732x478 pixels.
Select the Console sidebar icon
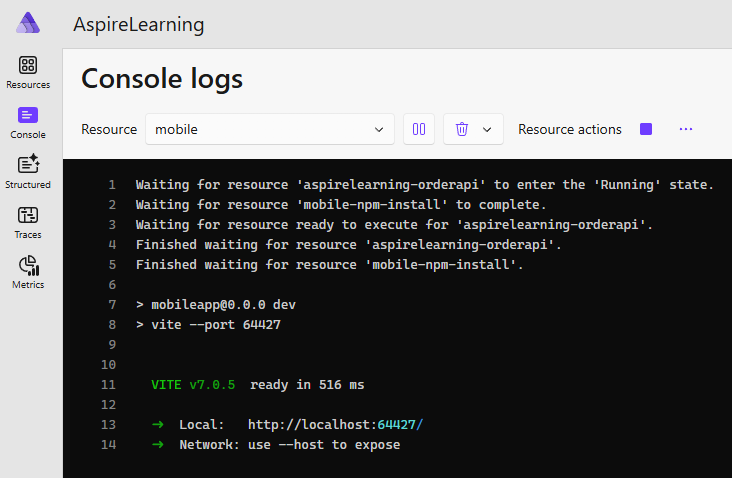point(28,115)
